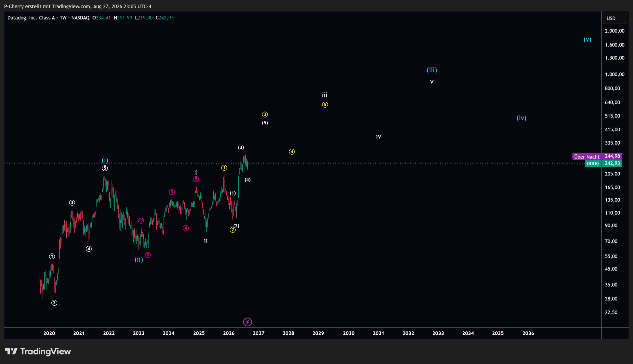The image size is (633, 364).
Task: Click the 2026 time axis label
Action: coord(229,333)
